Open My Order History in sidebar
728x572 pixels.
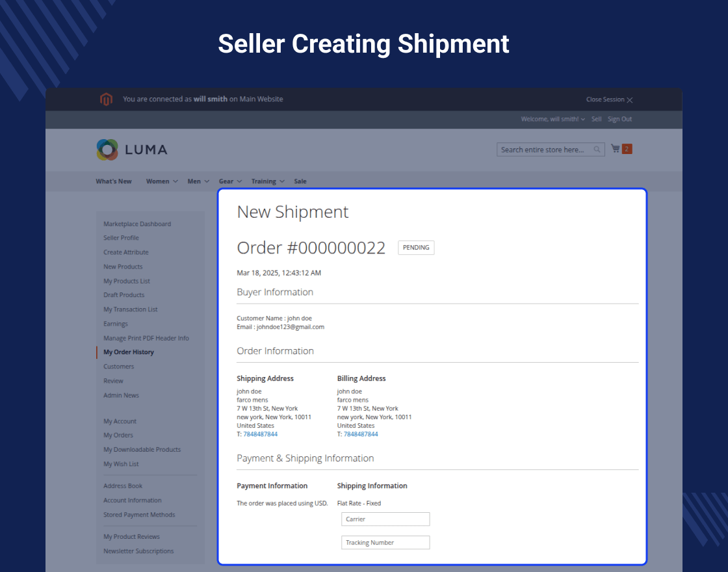[x=129, y=352]
